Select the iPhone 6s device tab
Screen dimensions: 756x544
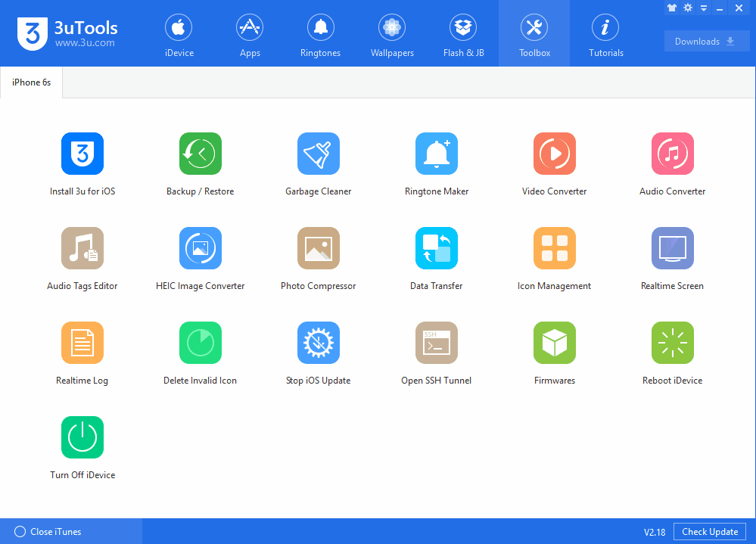point(31,82)
